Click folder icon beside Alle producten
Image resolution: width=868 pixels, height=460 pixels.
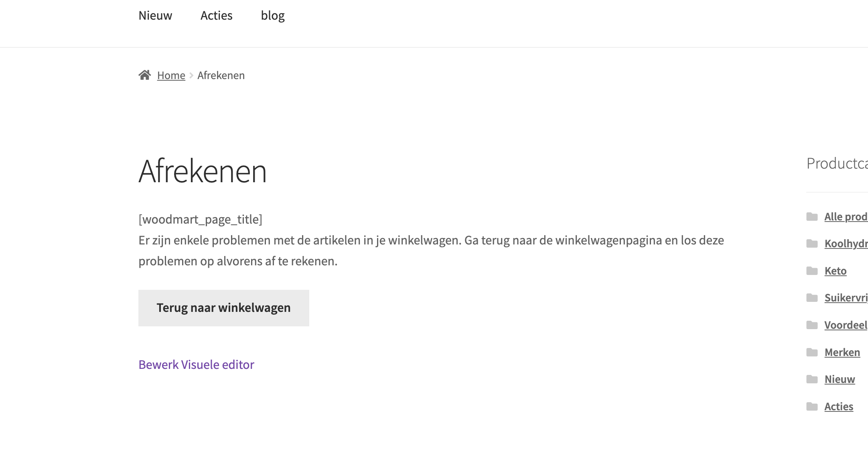812,217
